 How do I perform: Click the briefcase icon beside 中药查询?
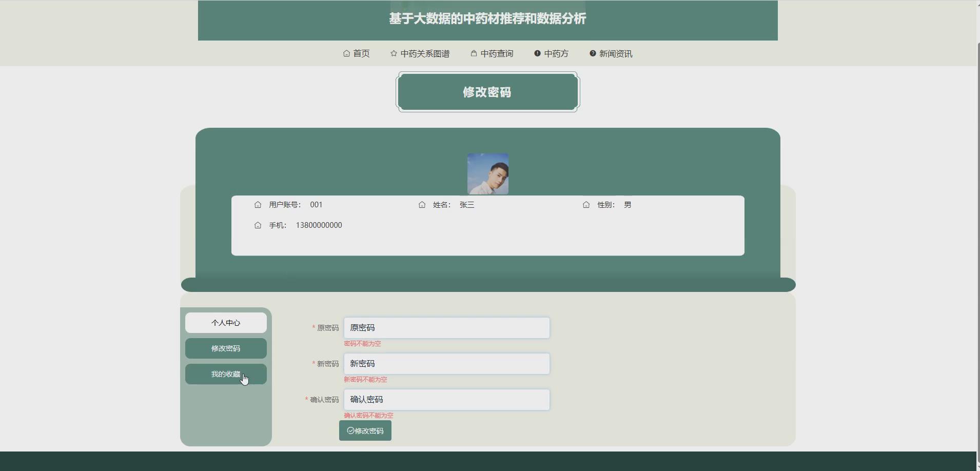473,53
